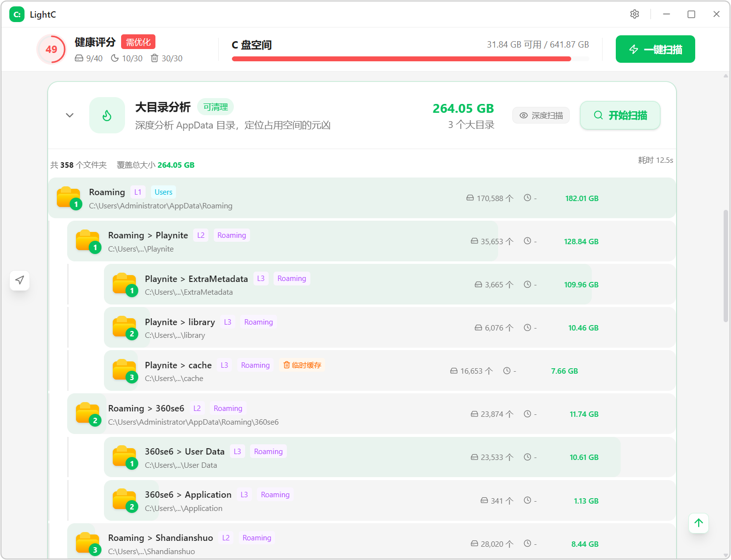Click the vertical scrollbar thumb

(x=726, y=266)
